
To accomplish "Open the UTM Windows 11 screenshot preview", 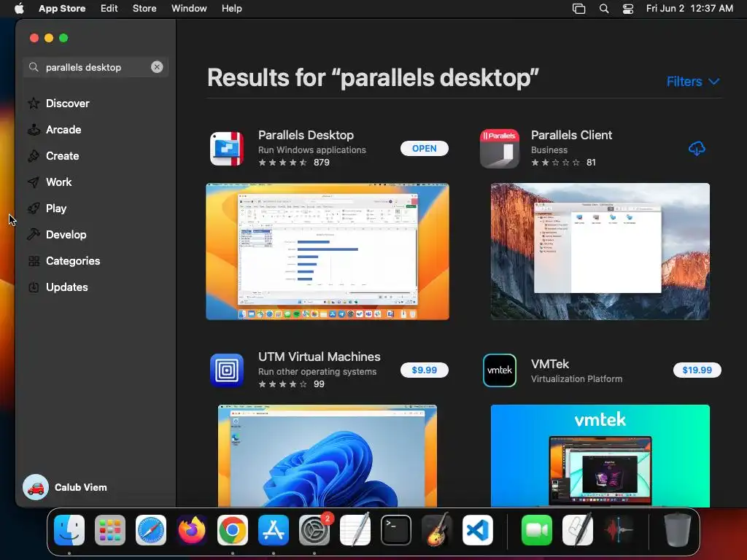I will tap(328, 456).
